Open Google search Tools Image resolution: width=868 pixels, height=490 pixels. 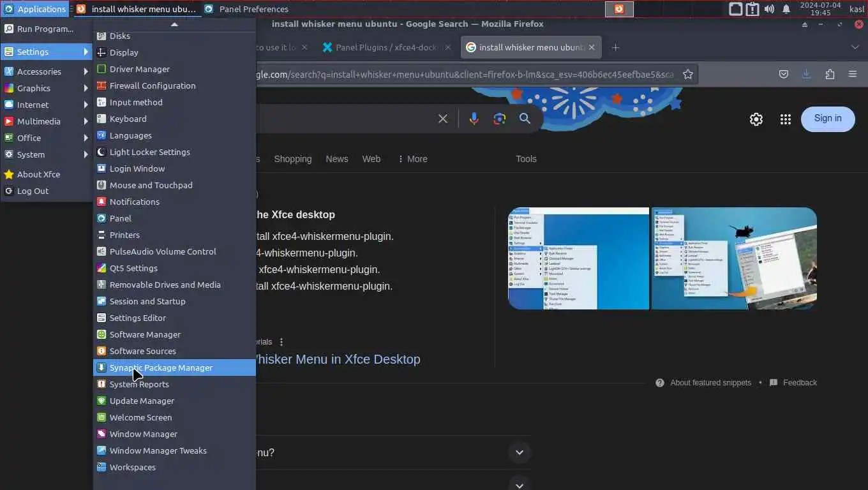click(x=526, y=159)
